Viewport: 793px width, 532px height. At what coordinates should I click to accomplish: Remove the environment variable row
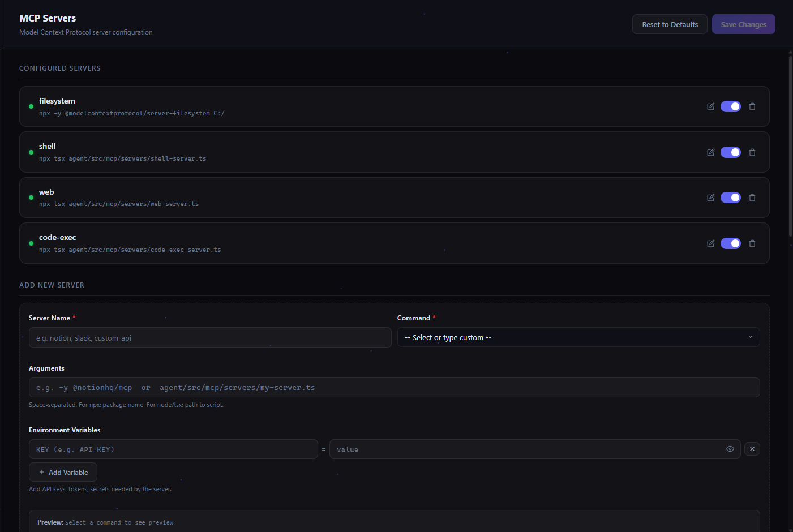tap(752, 449)
